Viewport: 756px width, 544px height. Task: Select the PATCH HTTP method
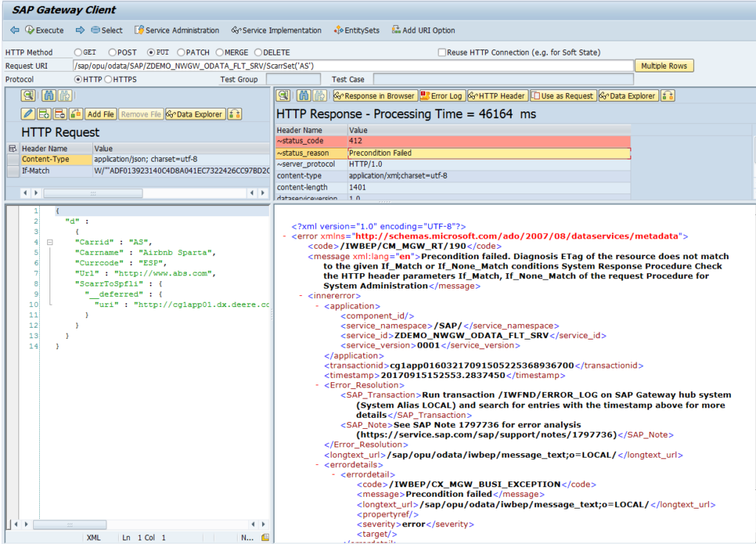(x=181, y=52)
